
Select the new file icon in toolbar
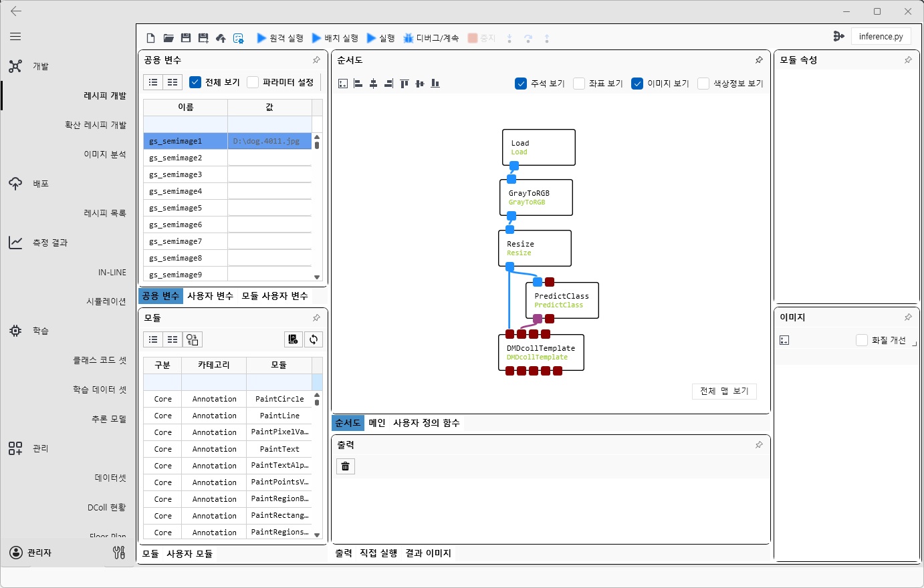tap(150, 38)
